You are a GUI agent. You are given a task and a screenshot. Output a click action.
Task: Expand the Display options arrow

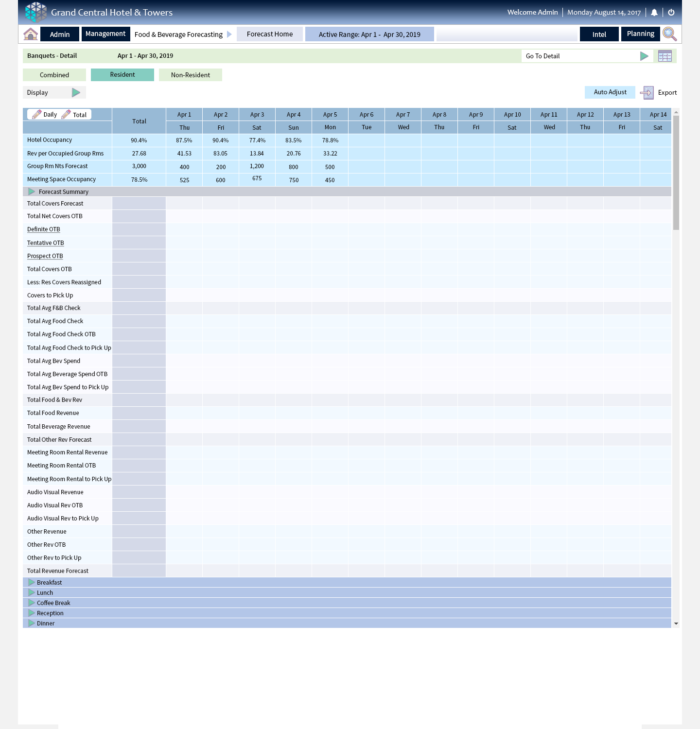[x=76, y=92]
